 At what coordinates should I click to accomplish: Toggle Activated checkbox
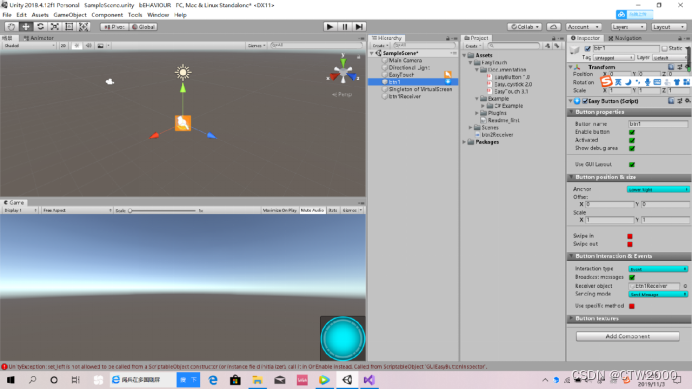632,140
